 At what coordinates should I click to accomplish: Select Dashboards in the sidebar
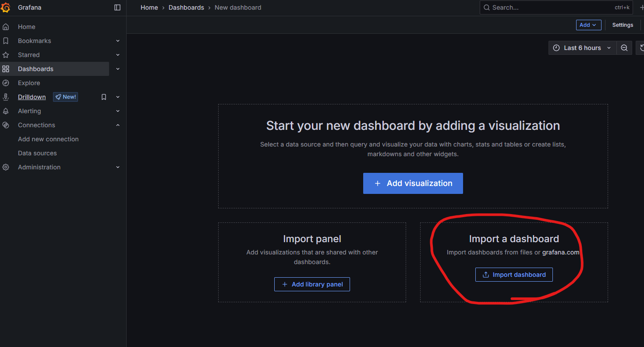pyautogui.click(x=35, y=69)
